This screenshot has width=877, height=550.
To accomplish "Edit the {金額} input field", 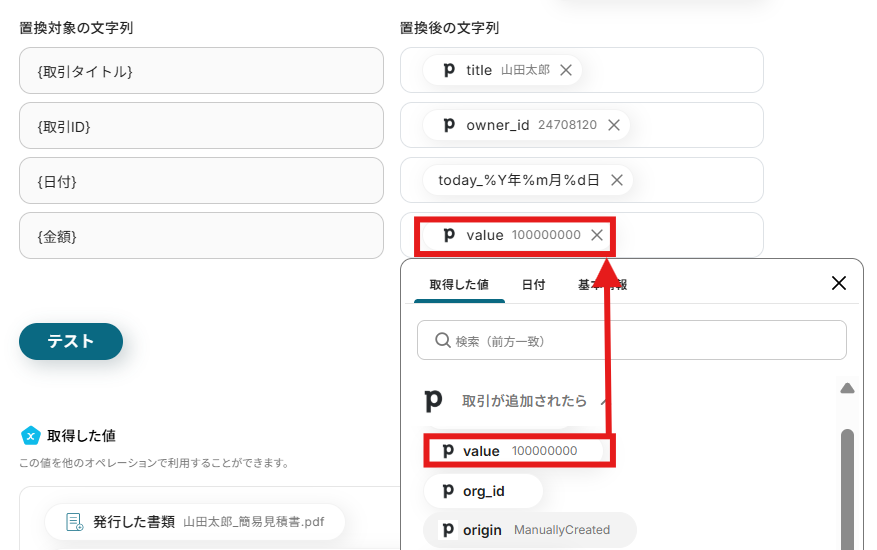I will tap(201, 236).
